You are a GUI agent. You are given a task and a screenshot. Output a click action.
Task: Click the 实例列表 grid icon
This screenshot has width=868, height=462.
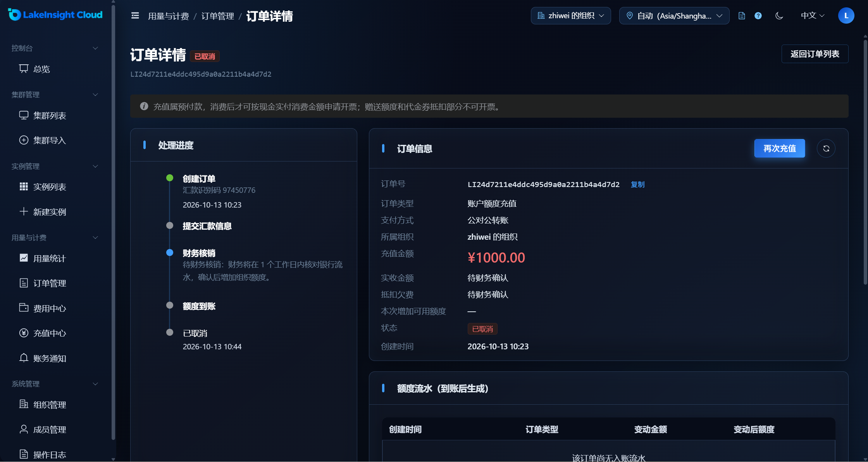click(24, 187)
